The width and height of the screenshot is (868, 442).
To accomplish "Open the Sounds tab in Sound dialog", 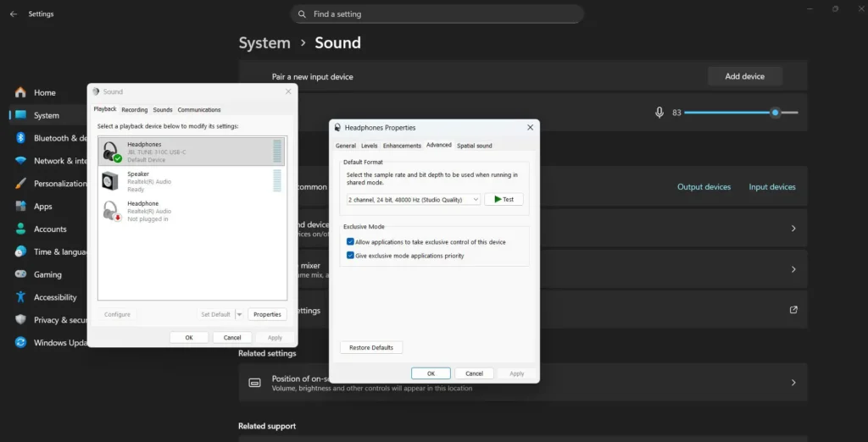I will [x=163, y=109].
